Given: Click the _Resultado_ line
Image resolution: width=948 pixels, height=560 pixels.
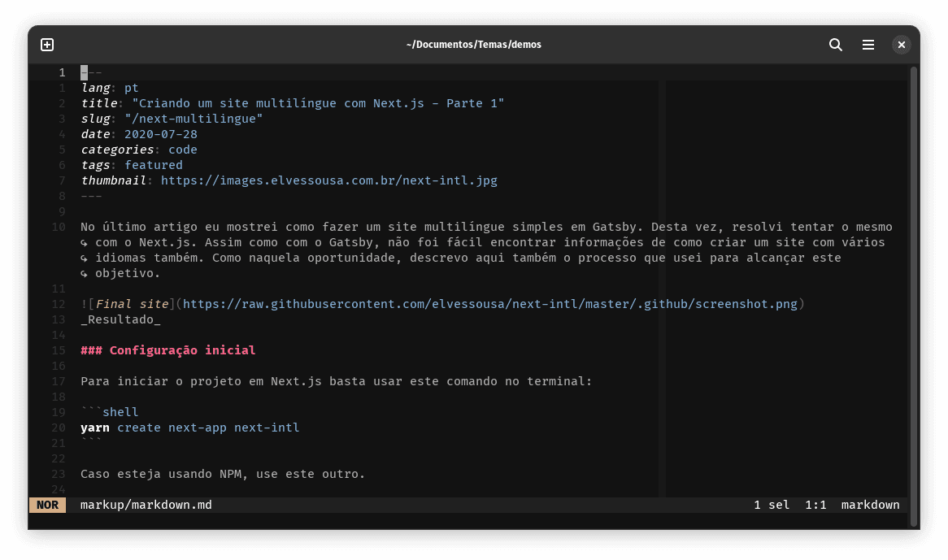Looking at the screenshot, I should click(x=121, y=319).
